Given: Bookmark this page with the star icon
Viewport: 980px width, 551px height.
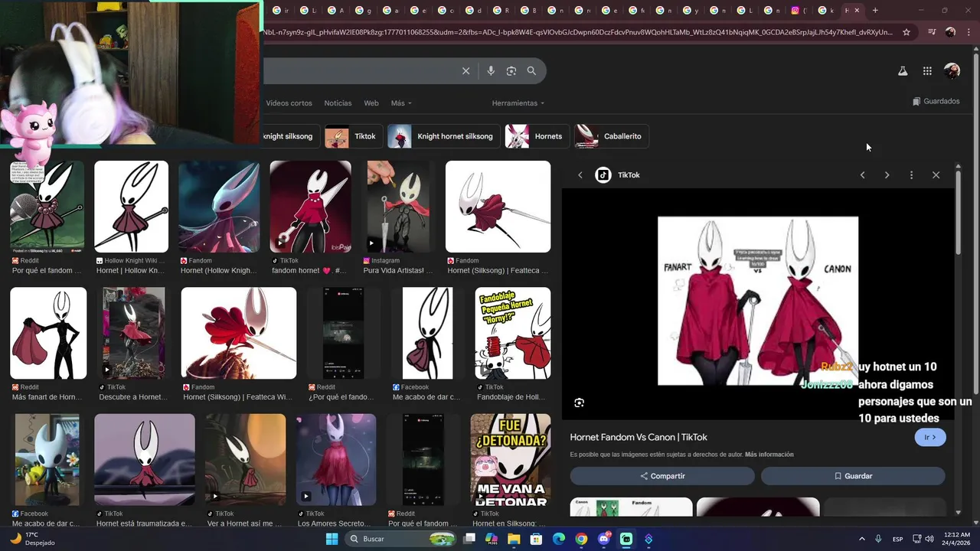Looking at the screenshot, I should coord(906,32).
